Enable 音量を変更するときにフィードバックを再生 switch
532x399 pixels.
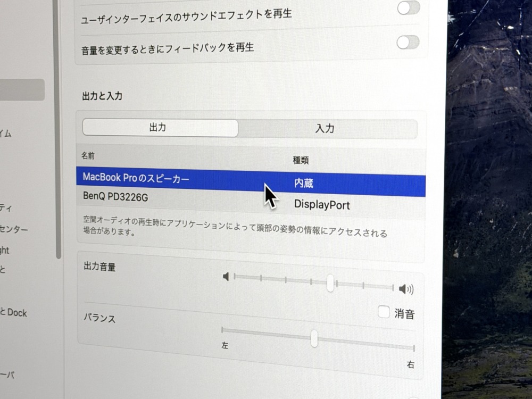(408, 43)
